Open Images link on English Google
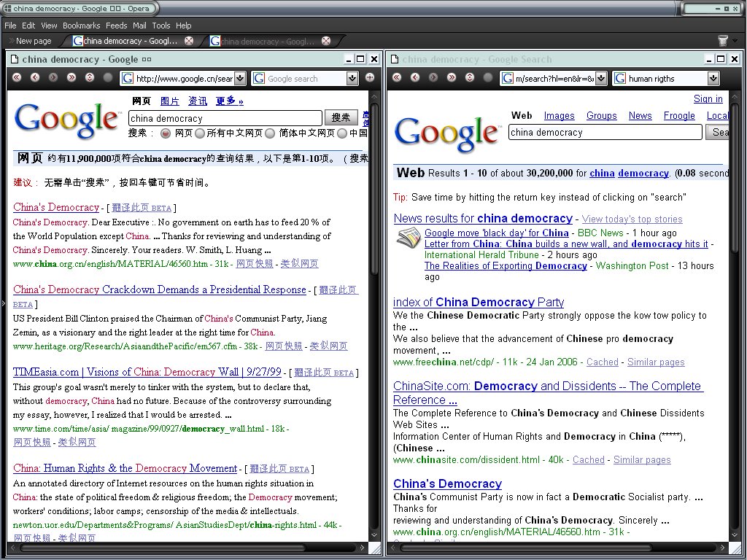Viewport: 747px width, 560px height. pyautogui.click(x=559, y=116)
